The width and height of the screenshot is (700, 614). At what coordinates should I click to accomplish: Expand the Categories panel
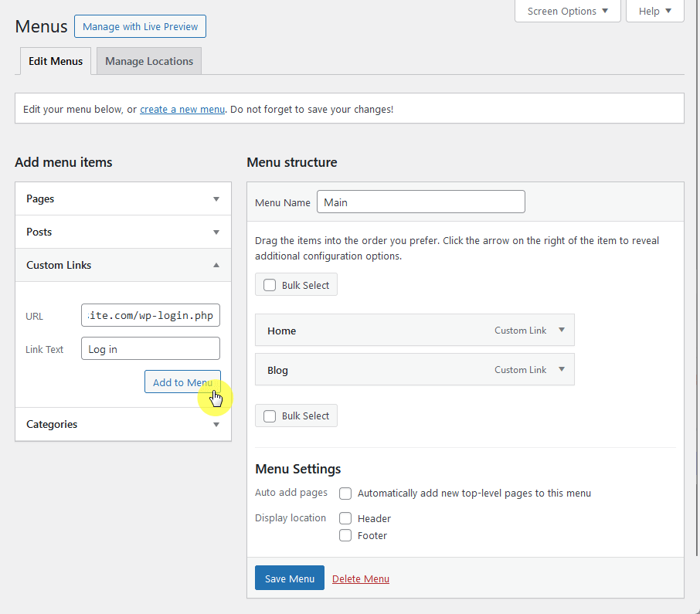pyautogui.click(x=123, y=424)
